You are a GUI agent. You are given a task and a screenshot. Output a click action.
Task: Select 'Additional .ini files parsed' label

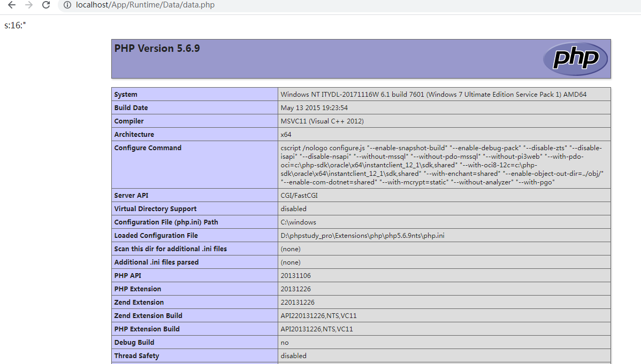coord(156,262)
